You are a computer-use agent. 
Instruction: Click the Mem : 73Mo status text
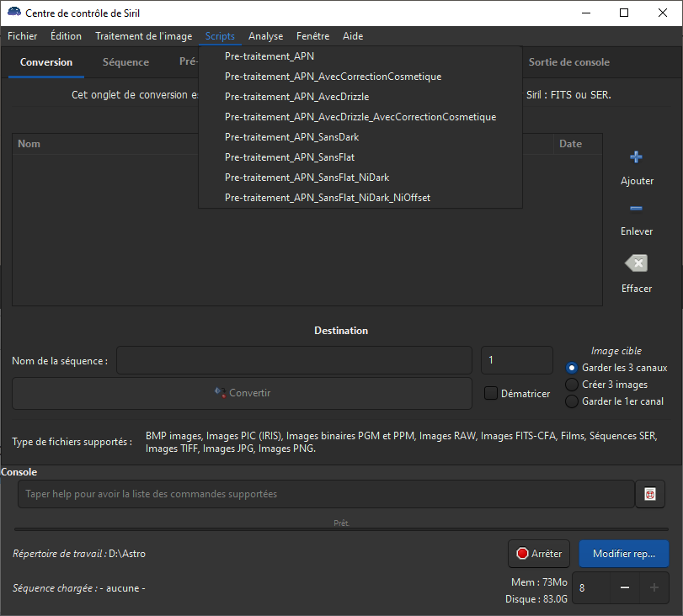point(539,582)
